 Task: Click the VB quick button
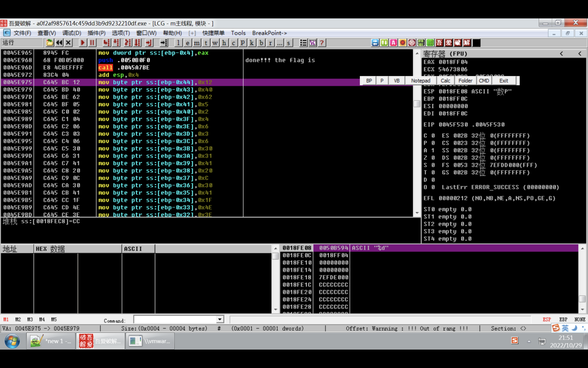click(x=396, y=81)
